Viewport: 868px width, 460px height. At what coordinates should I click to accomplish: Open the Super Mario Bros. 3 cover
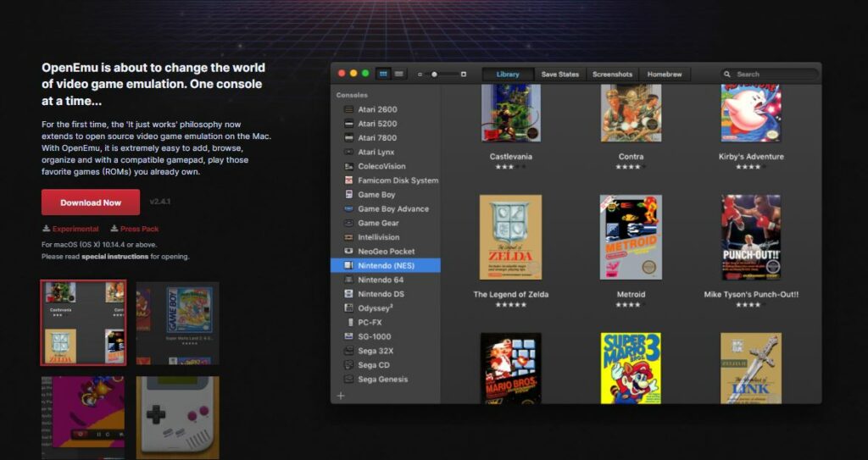tap(631, 369)
